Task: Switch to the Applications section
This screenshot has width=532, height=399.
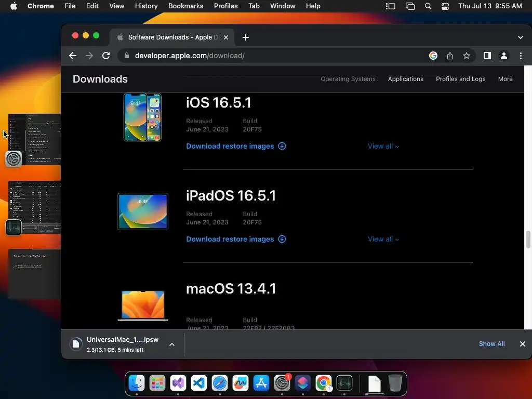Action: tap(405, 79)
